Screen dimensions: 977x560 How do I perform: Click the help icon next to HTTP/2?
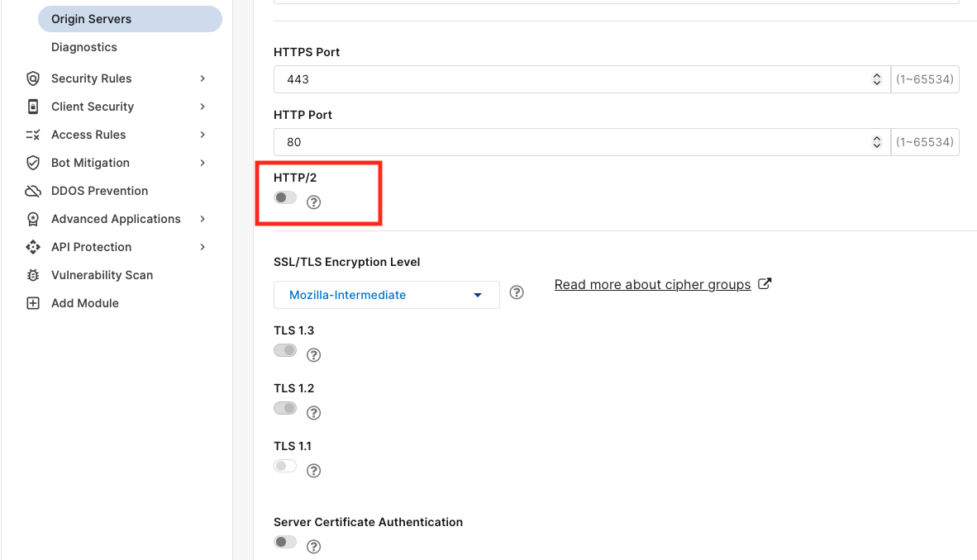(x=313, y=202)
